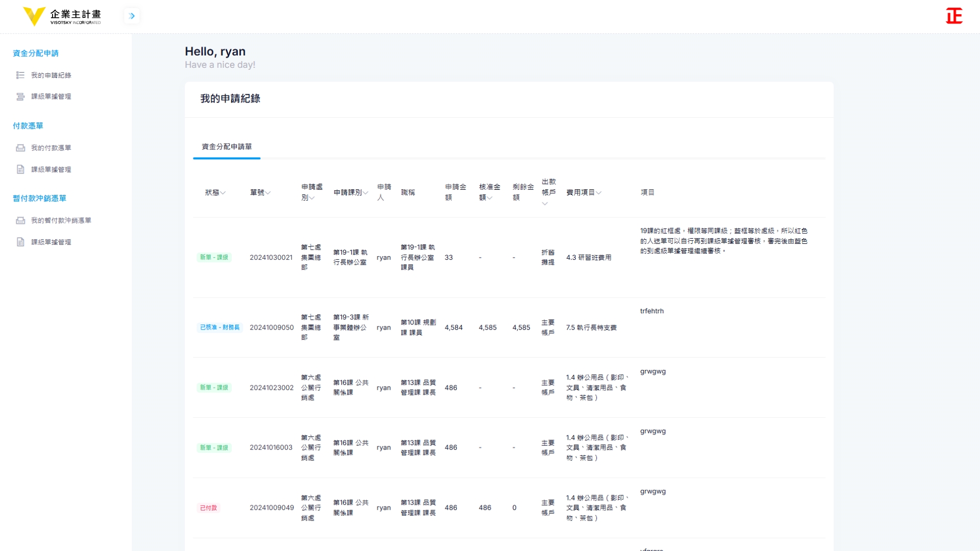
Task: Open the 單號 column sort dropdown
Action: [268, 193]
